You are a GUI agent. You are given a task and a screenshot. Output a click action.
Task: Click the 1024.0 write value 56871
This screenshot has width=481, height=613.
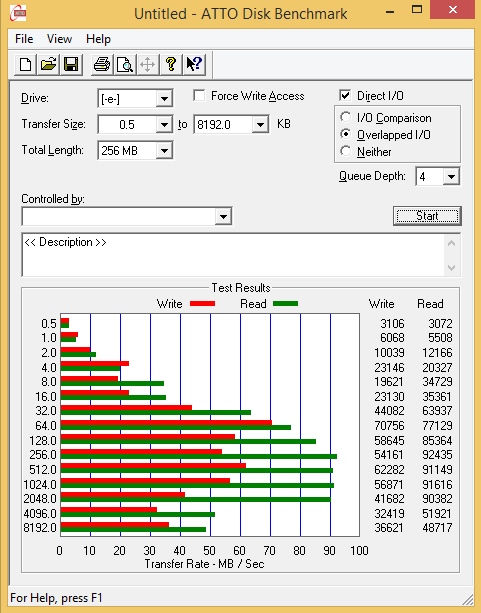[389, 484]
